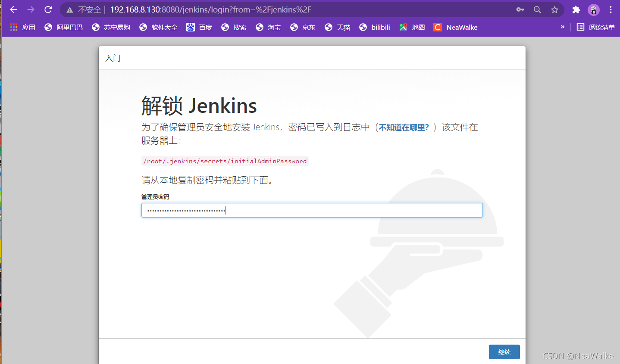Open the 地图 maps bookmark
Screen dimensions: 620x364
pos(412,27)
